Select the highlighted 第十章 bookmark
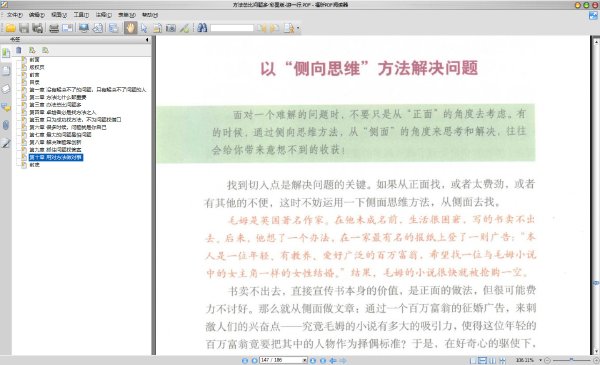The width and height of the screenshot is (600, 365). pos(56,157)
